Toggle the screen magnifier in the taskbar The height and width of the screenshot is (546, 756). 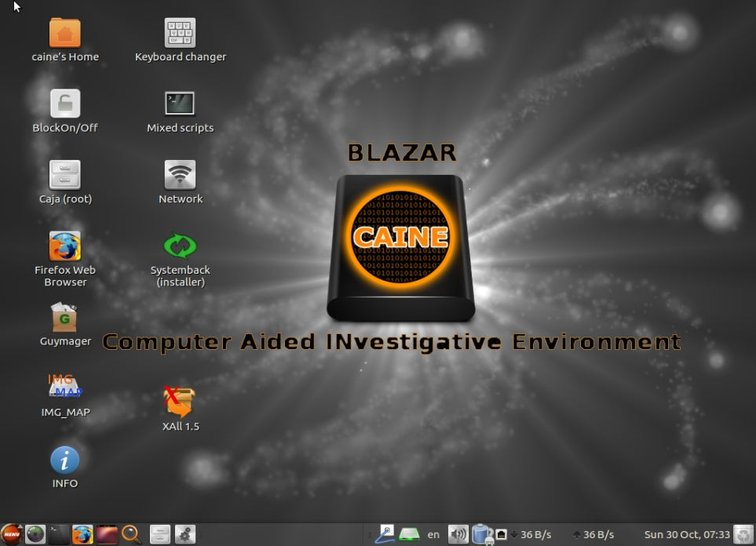[131, 534]
